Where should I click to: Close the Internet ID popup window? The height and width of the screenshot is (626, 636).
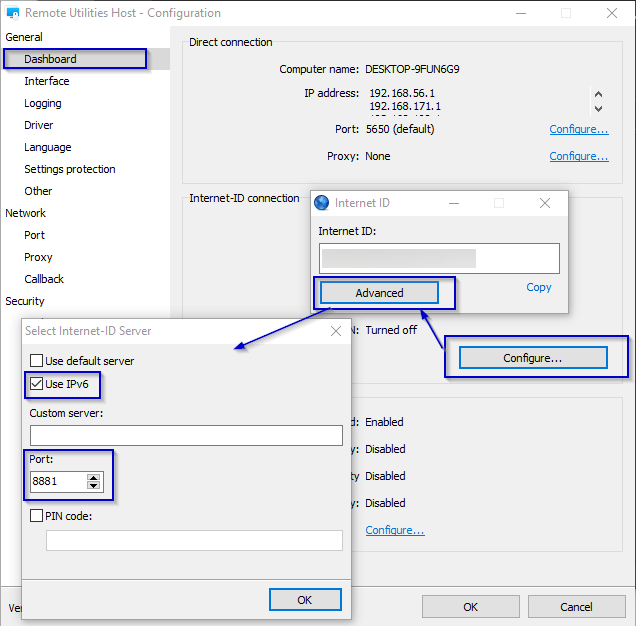(544, 203)
